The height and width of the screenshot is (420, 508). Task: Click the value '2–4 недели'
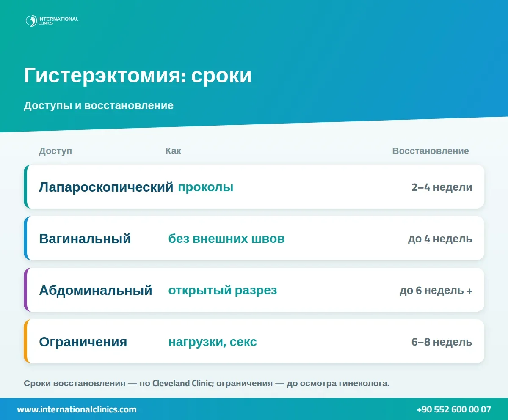point(442,187)
